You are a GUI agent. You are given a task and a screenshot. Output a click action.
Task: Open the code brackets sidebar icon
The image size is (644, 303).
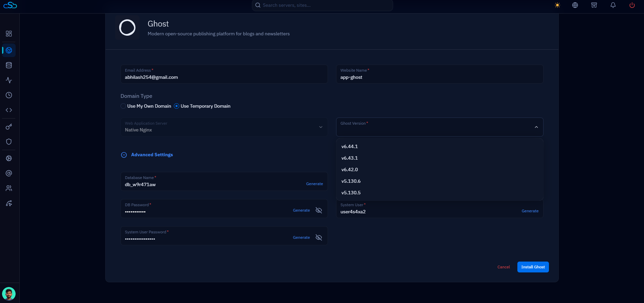9,110
